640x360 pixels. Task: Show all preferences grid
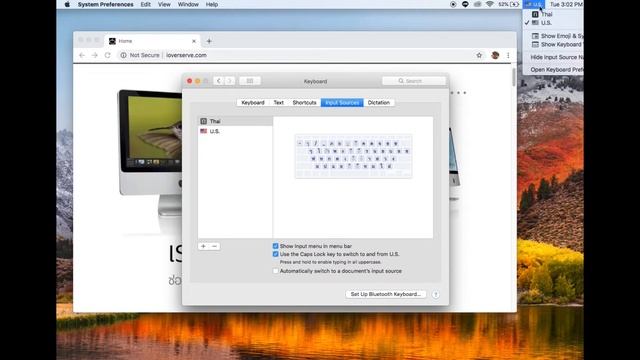pos(250,81)
